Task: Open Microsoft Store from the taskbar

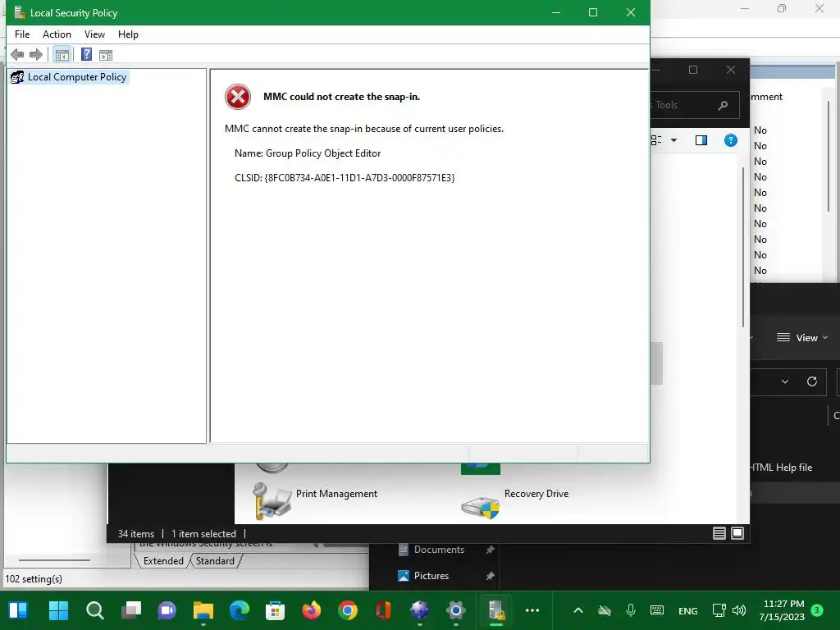Action: (276, 610)
